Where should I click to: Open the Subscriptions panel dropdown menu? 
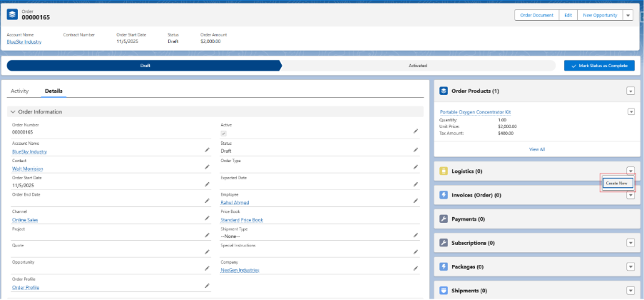point(630,243)
